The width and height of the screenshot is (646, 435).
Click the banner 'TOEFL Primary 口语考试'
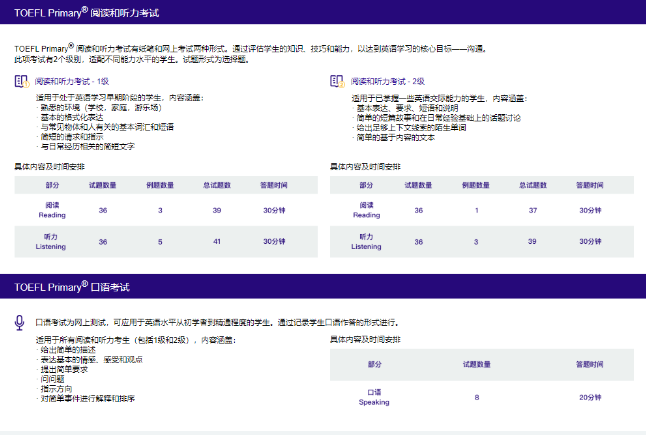(x=323, y=286)
